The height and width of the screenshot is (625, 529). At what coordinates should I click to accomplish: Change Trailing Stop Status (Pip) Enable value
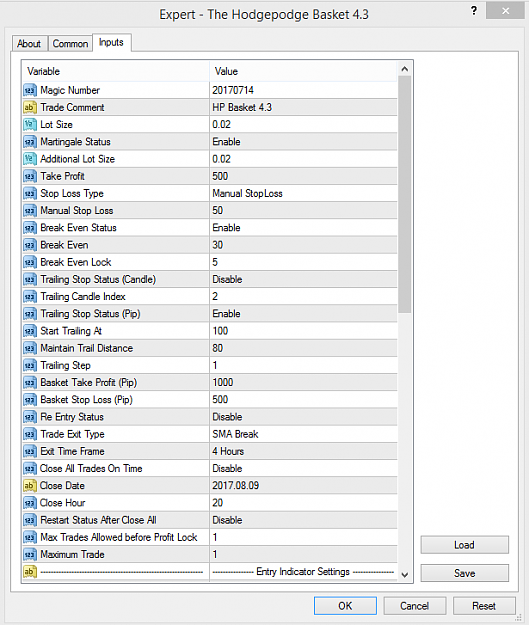tap(303, 314)
